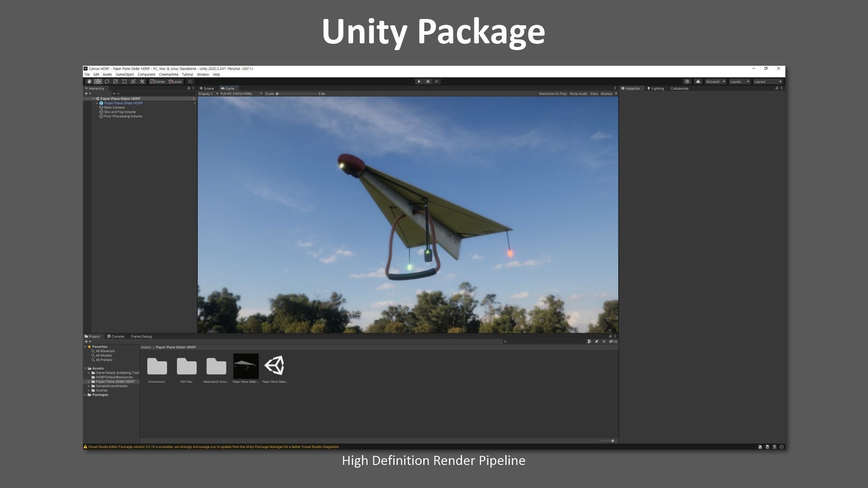Lock the Inspector panel

pos(777,88)
